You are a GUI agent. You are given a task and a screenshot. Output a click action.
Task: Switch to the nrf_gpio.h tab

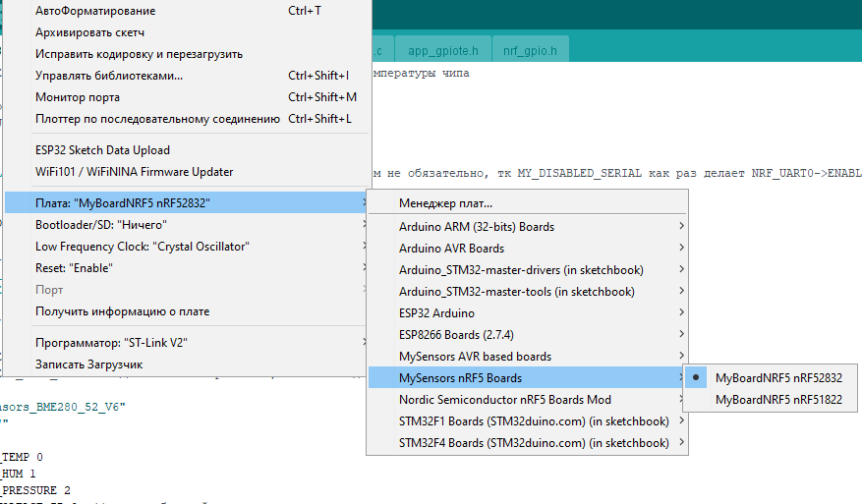coord(529,49)
